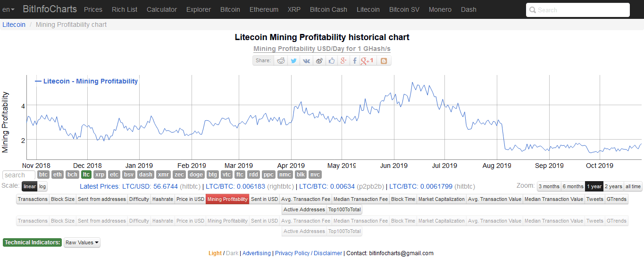The image size is (644, 258).
Task: Switch scale to log
Action: pyautogui.click(x=42, y=186)
